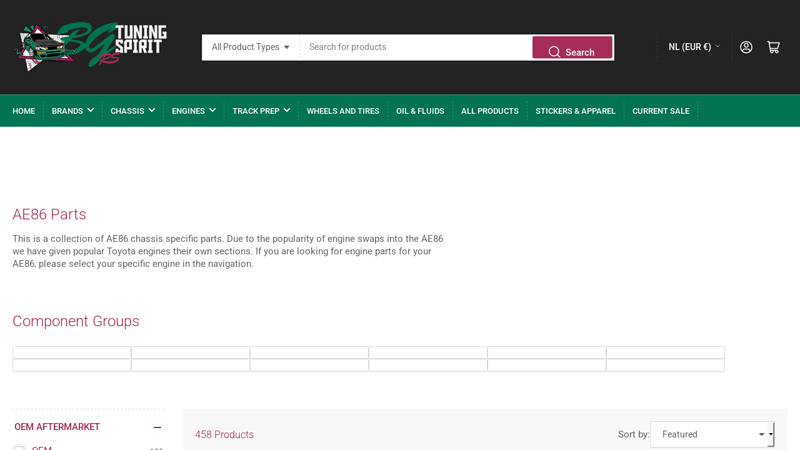Image resolution: width=800 pixels, height=450 pixels.
Task: Expand the Track Prep menu
Action: click(260, 111)
